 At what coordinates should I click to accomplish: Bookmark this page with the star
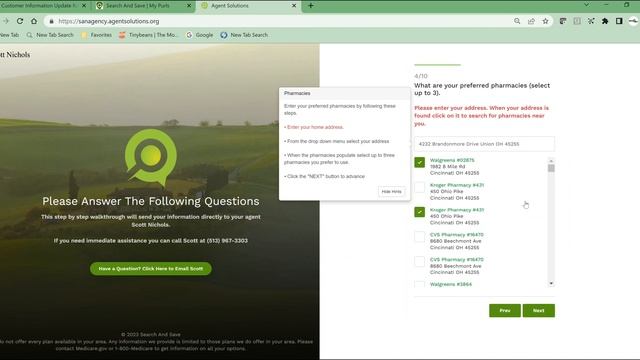[x=545, y=21]
